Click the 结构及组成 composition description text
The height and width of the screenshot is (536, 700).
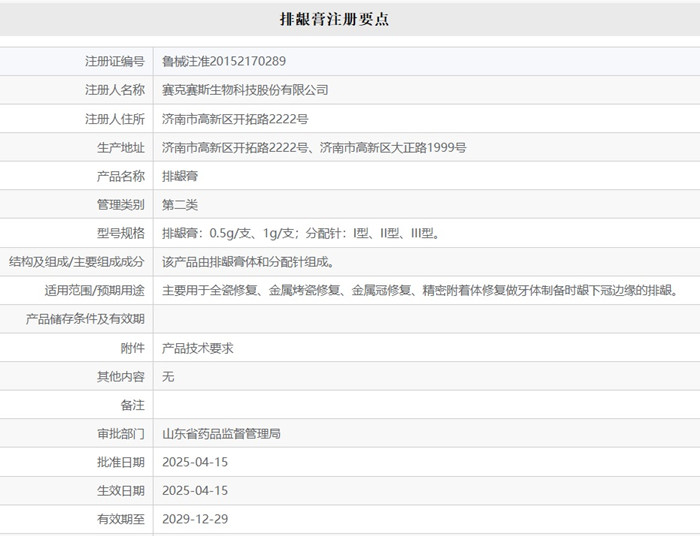click(247, 262)
